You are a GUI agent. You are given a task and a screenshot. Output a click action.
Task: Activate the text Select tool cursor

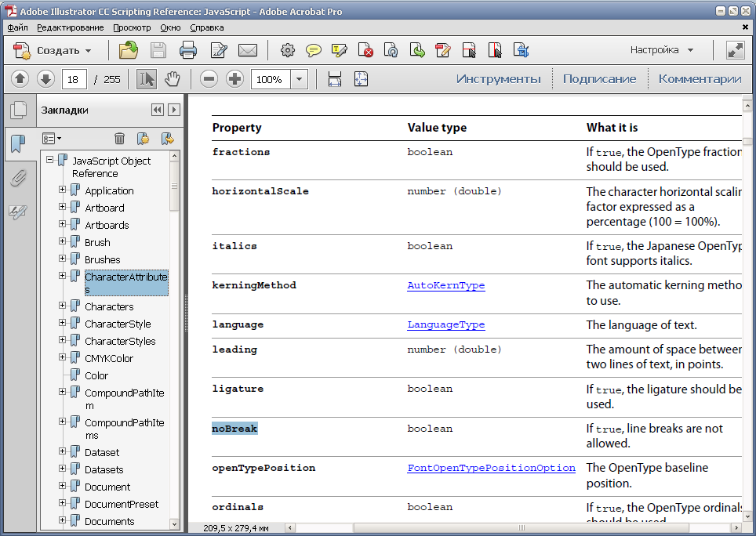(x=147, y=79)
